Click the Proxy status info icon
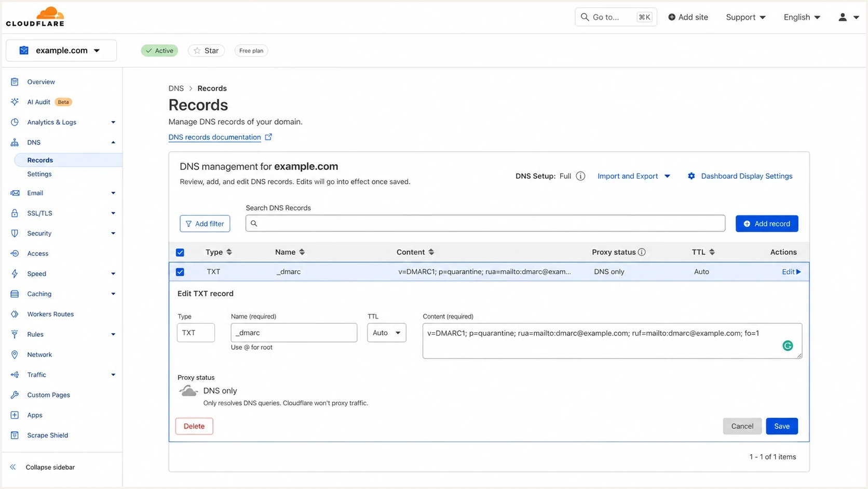Image resolution: width=868 pixels, height=489 pixels. click(642, 252)
